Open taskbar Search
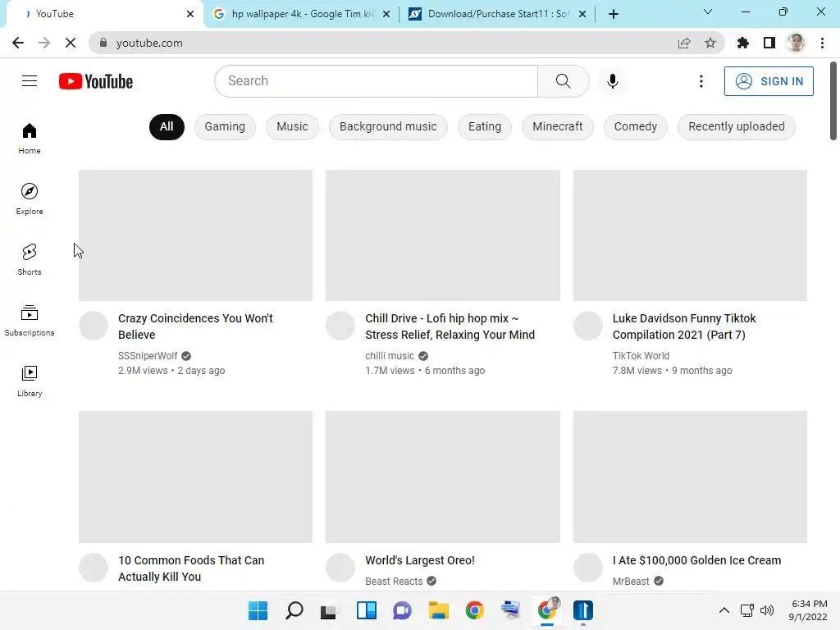Viewport: 840px width, 630px height. coord(294,610)
